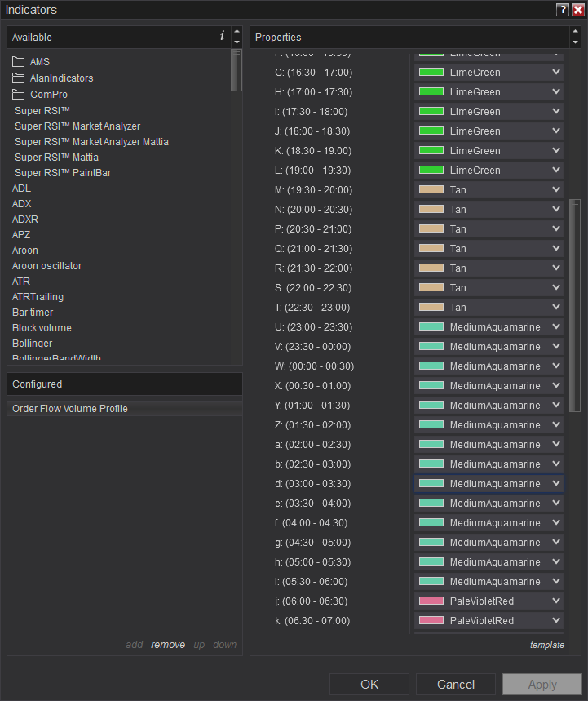Click MediumAquamarine swatch for U: (23:00 - 23:30)
Viewport: 588px width, 701px height.
[x=431, y=326]
